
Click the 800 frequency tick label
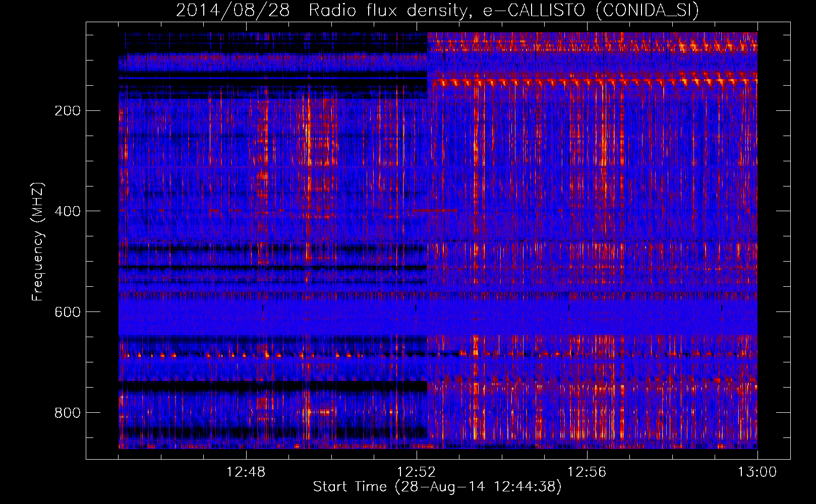click(x=68, y=413)
